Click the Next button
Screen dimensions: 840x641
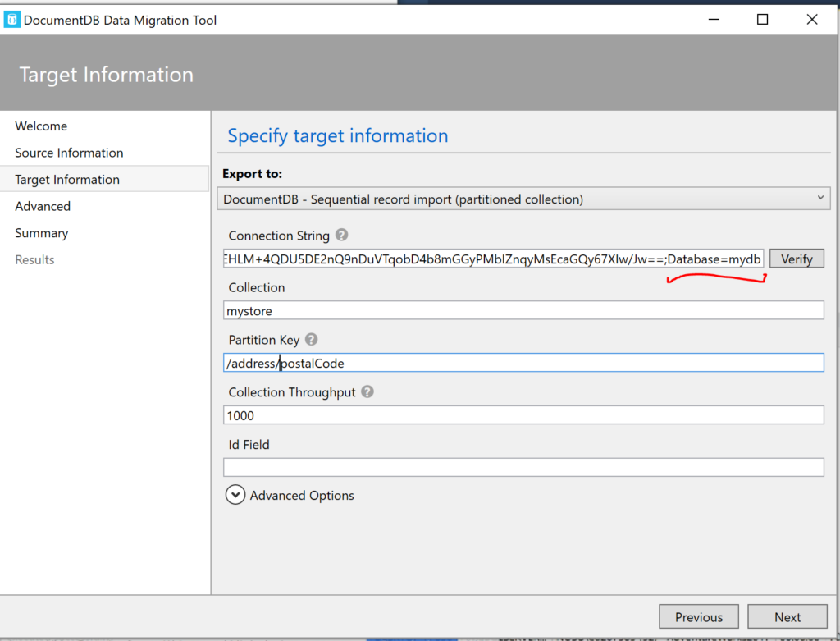coord(787,617)
